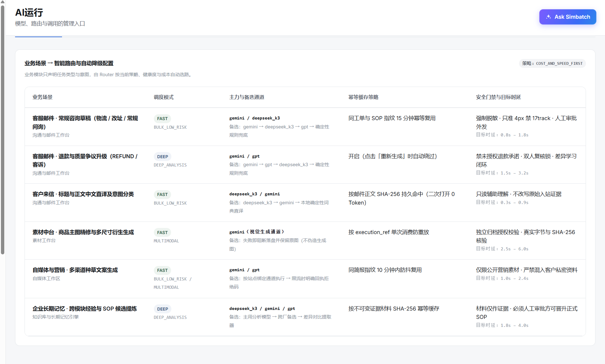The height and width of the screenshot is (364, 605).
Task: Select the 自媒体与营销·多渠道种草文案生成 title
Action: click(75, 270)
